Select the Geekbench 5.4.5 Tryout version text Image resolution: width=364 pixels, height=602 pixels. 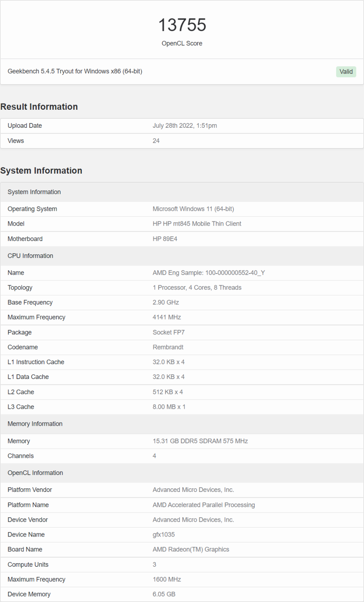point(75,71)
